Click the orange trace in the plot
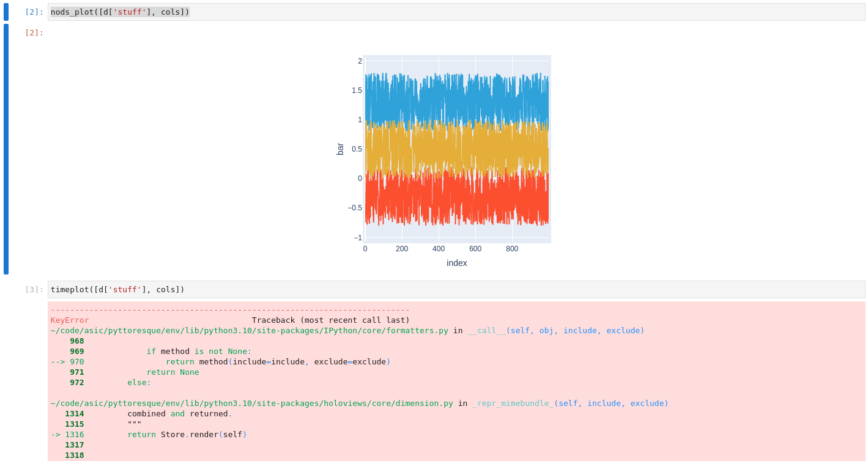 coord(456,150)
